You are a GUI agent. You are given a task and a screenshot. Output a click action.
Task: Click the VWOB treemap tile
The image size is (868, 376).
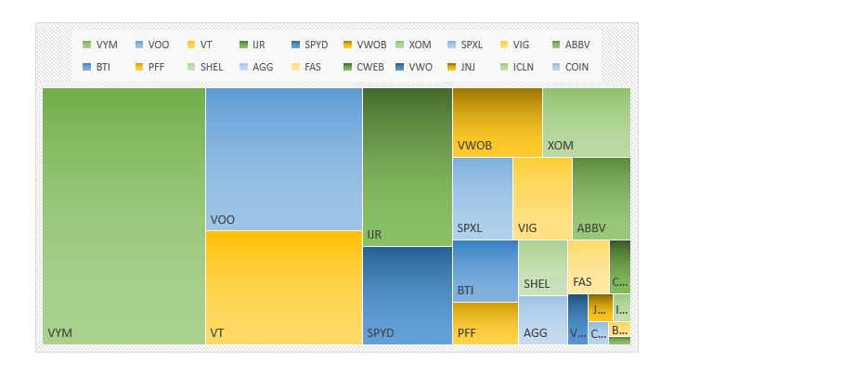497,122
